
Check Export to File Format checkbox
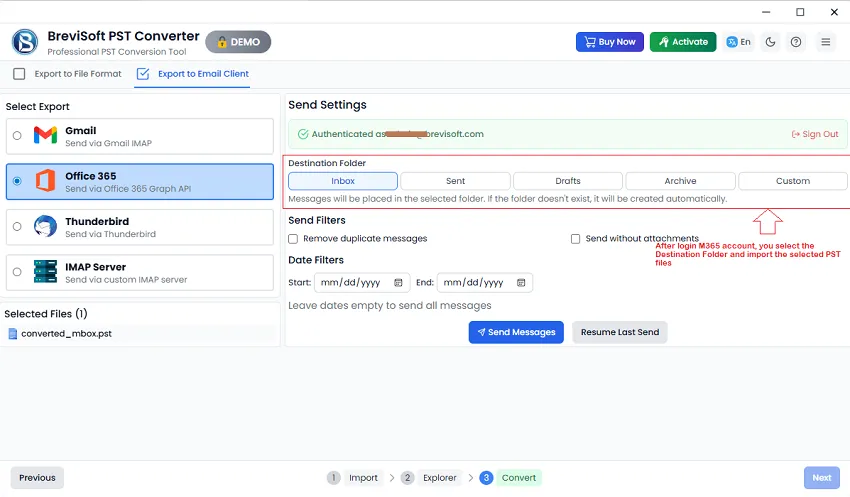19,74
